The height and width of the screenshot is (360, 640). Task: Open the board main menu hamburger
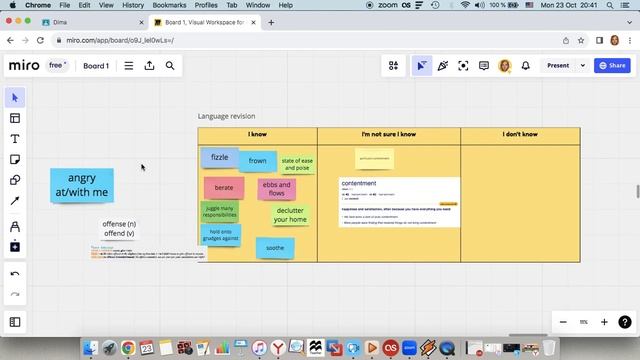click(129, 66)
